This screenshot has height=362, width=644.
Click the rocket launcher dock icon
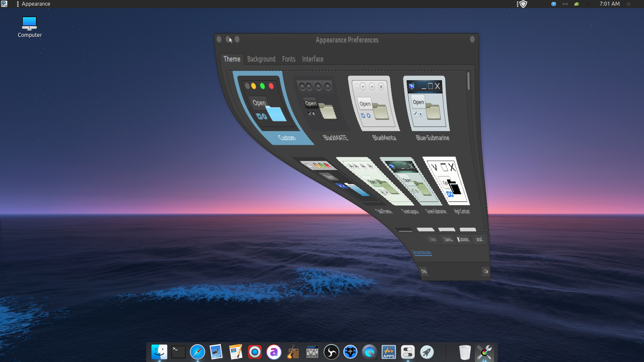427,352
